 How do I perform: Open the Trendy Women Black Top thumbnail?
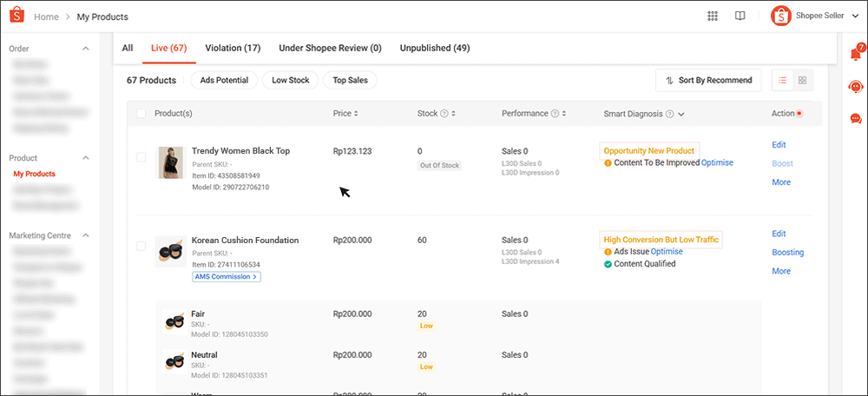(170, 162)
